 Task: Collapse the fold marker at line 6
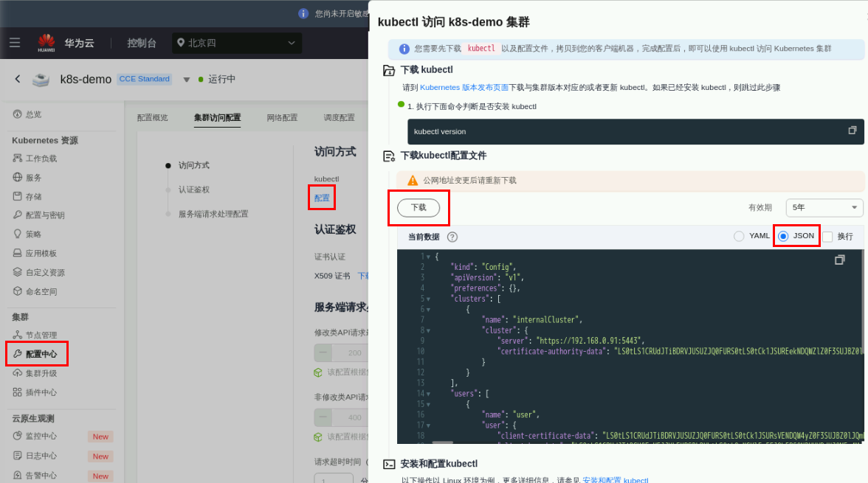(x=428, y=309)
